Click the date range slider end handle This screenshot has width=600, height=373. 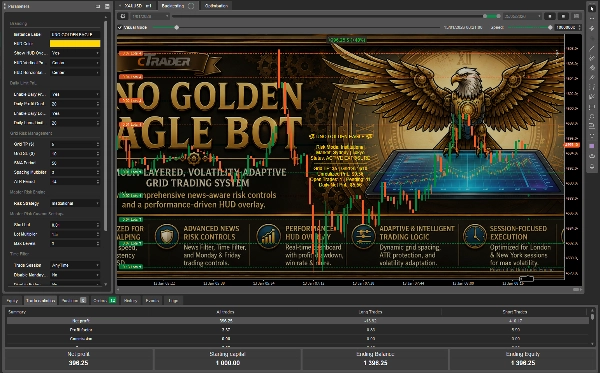(498, 16)
